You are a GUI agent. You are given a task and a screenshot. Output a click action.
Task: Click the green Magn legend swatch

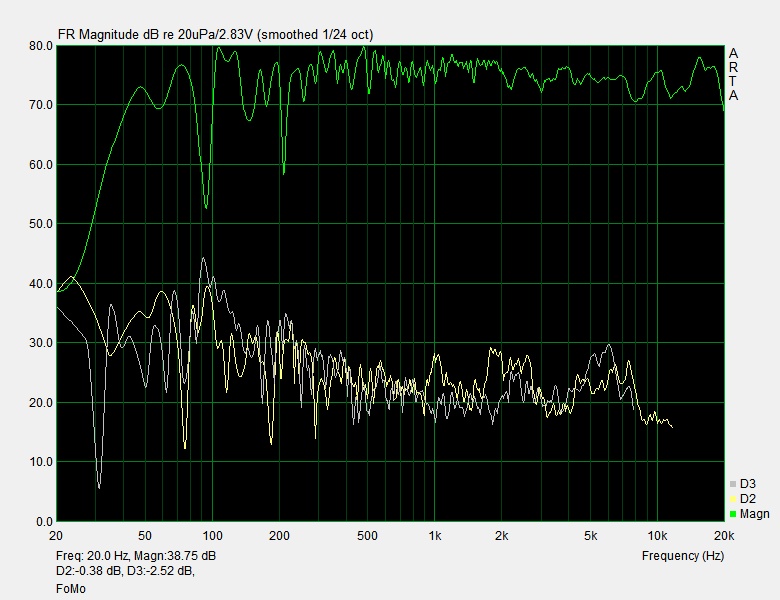tap(733, 514)
